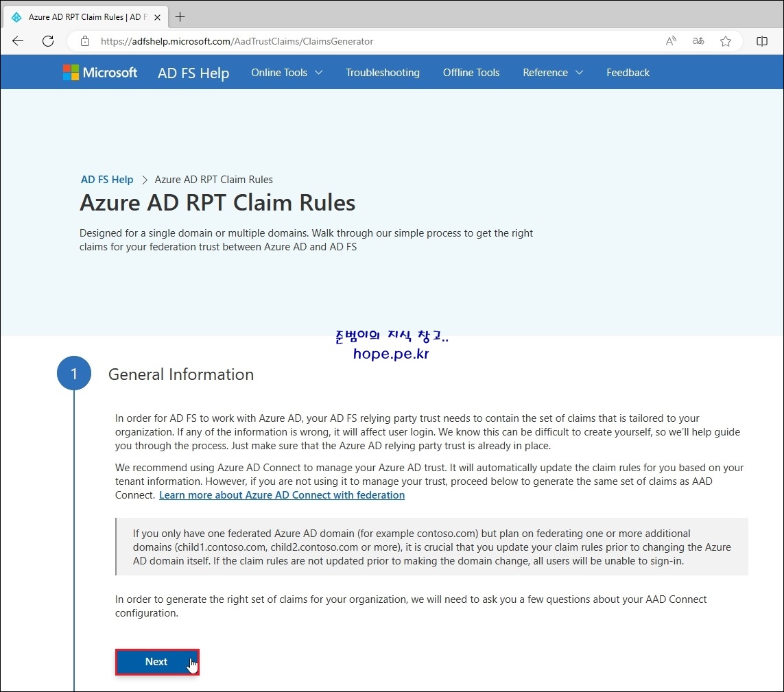Open the Read aloud icon in address bar

[671, 41]
